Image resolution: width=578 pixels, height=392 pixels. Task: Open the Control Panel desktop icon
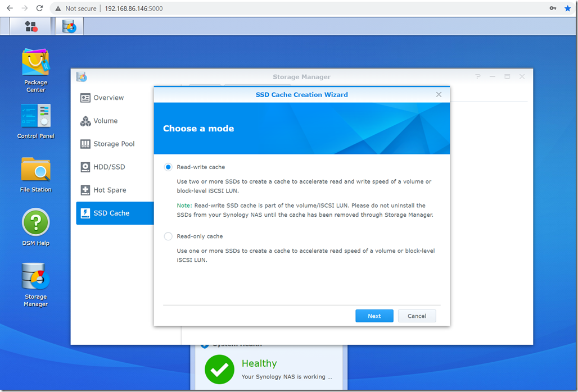tap(36, 121)
